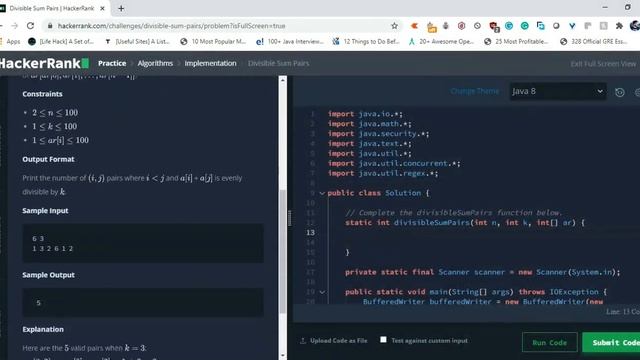Image resolution: width=640 pixels, height=360 pixels.
Task: Minimize the browser window
Action: [x=605, y=7]
